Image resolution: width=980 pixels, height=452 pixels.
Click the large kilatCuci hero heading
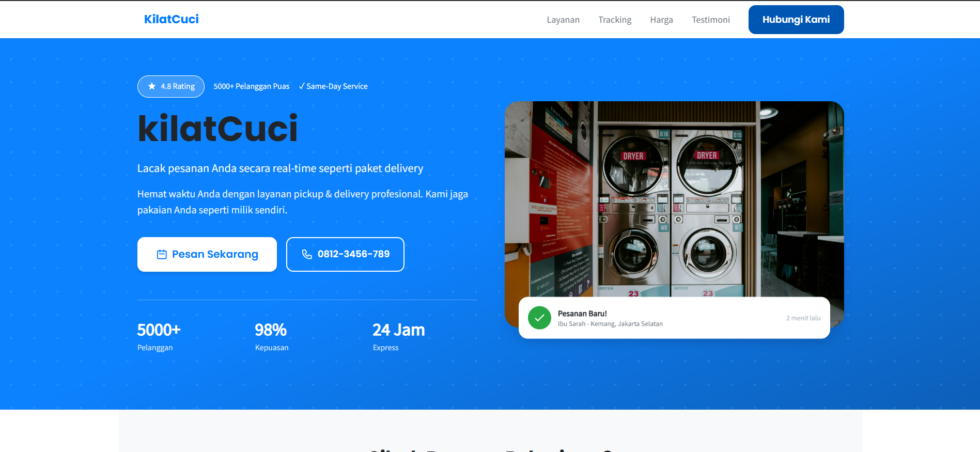[217, 129]
